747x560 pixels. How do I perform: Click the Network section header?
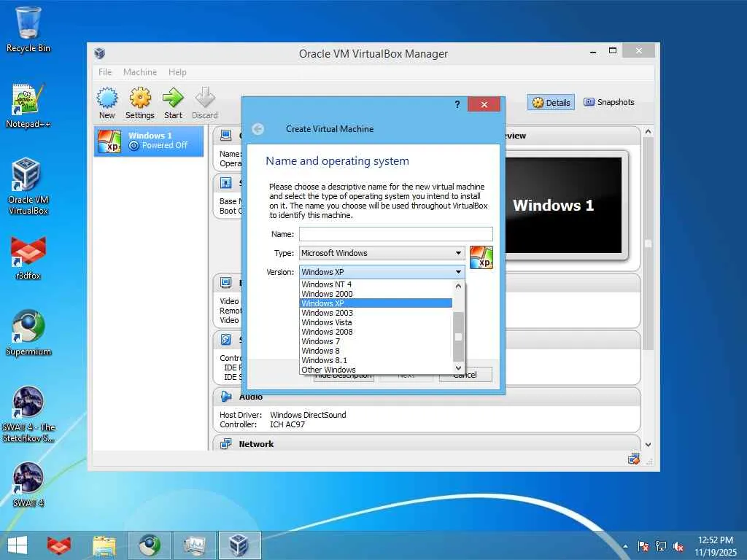tap(426, 444)
